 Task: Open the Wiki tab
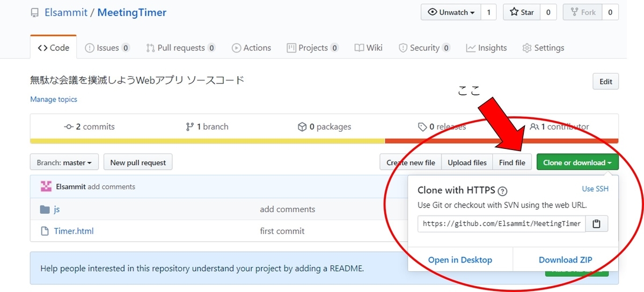pyautogui.click(x=369, y=48)
